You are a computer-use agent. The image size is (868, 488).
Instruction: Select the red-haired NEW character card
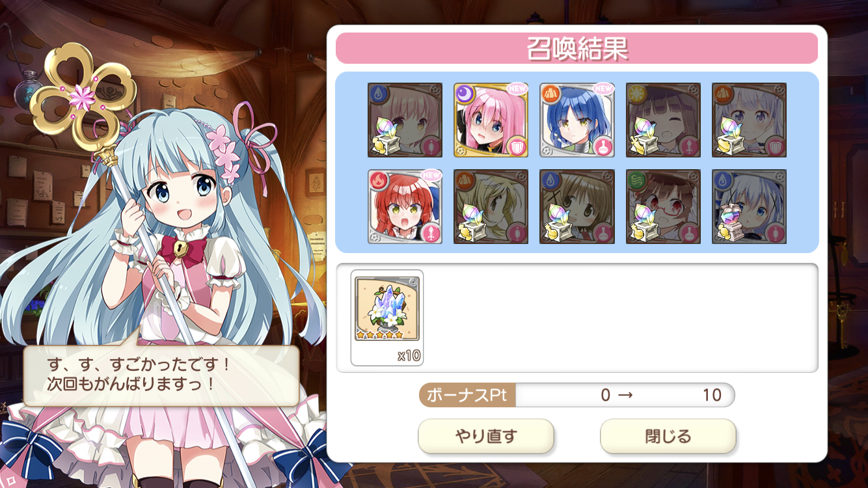coord(405,206)
